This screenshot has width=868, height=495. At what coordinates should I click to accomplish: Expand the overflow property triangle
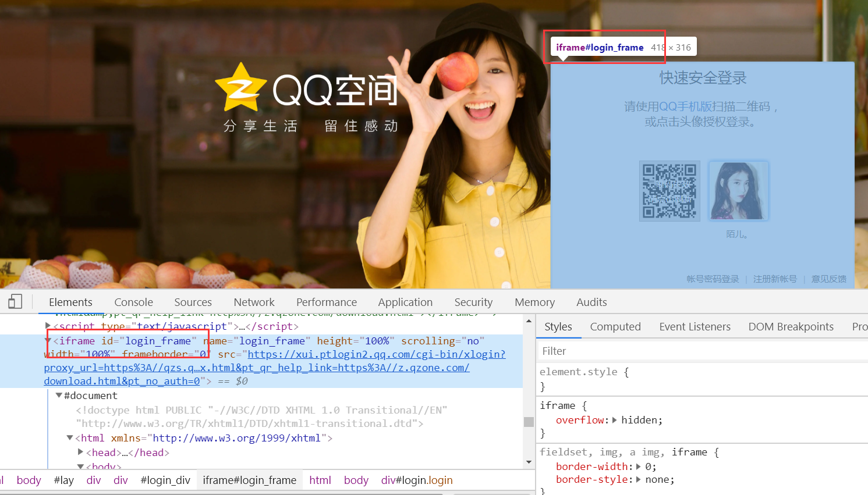[615, 420]
